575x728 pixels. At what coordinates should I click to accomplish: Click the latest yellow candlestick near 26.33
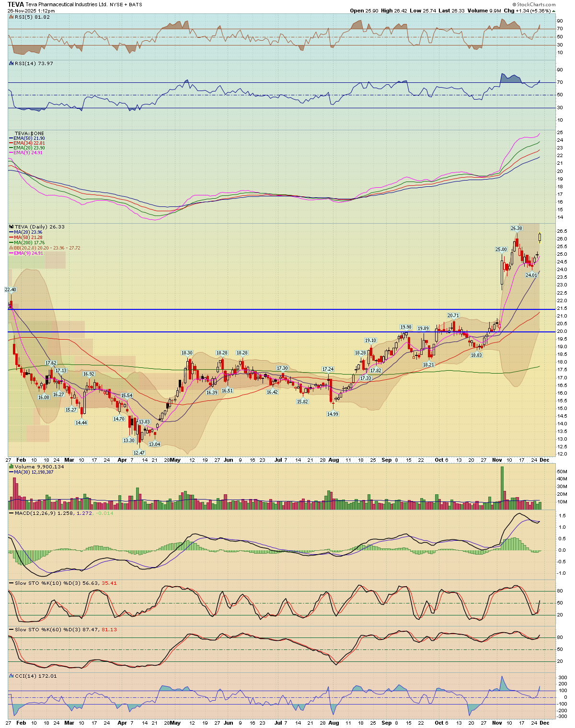[540, 237]
